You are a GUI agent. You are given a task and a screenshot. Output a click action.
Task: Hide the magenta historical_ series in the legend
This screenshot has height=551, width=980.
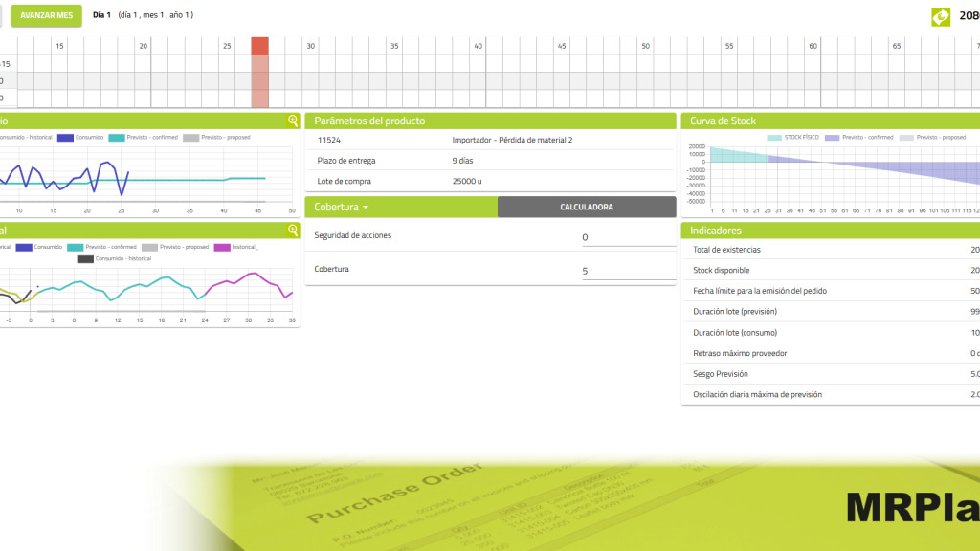pyautogui.click(x=235, y=247)
